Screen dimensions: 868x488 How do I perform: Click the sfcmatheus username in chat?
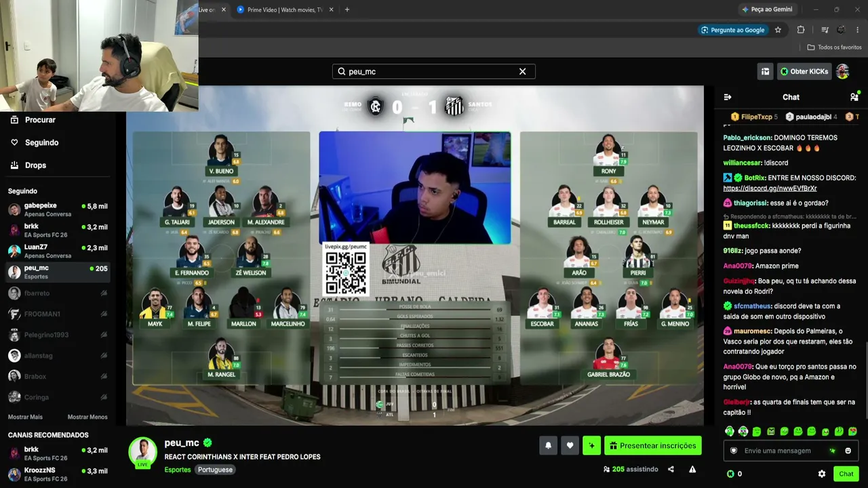click(x=753, y=306)
